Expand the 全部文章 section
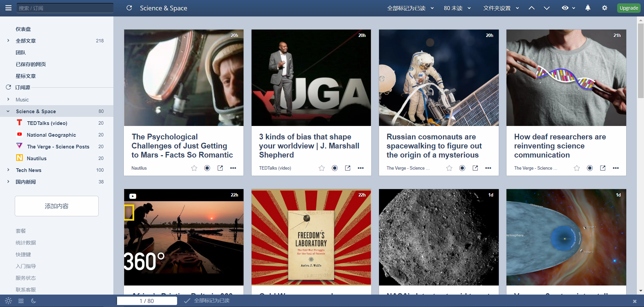Viewport: 644px width, 307px height. point(8,41)
